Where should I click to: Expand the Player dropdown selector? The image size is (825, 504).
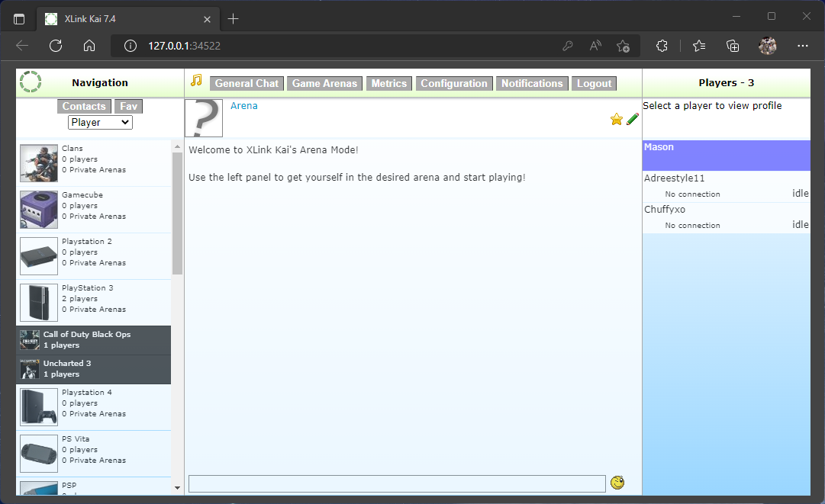tap(100, 122)
